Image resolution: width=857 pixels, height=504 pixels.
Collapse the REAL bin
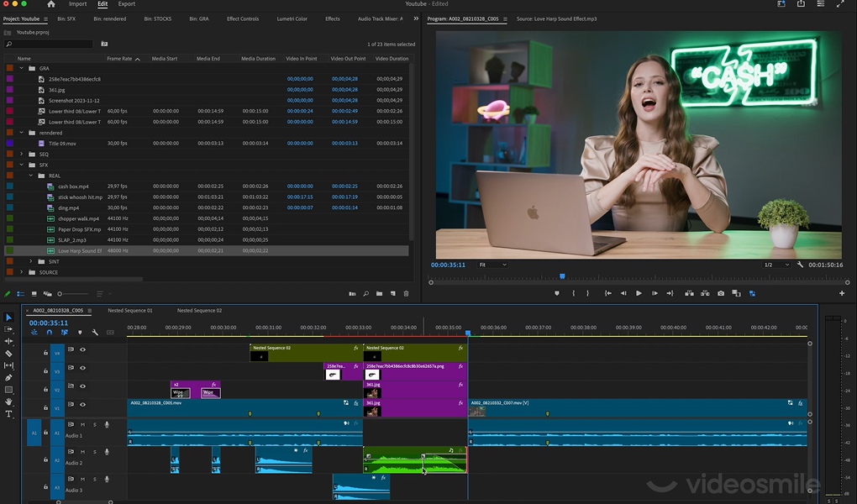pyautogui.click(x=31, y=176)
